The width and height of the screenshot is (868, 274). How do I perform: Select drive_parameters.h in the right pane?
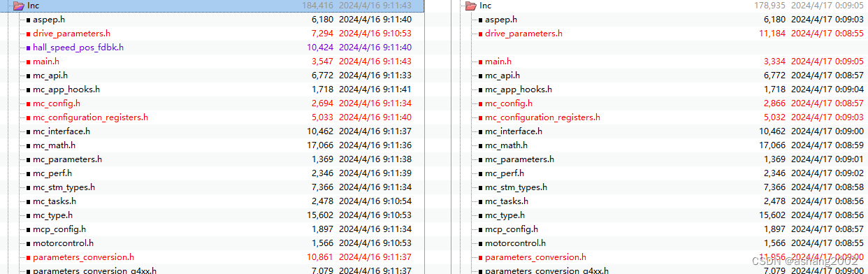[523, 34]
